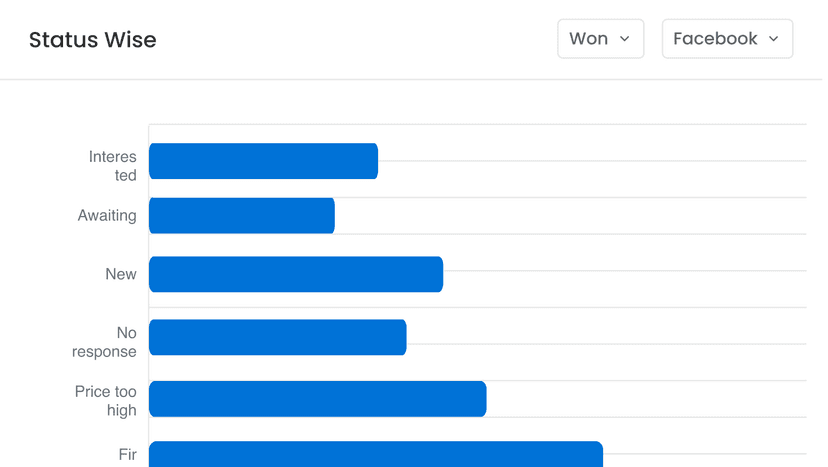The height and width of the screenshot is (467, 828).
Task: Click the longest bar labeled Fir
Action: coord(375,454)
